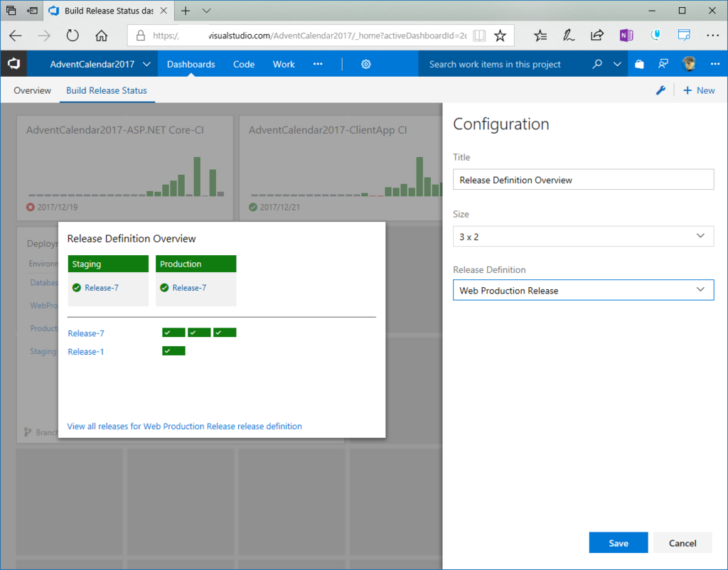This screenshot has height=570, width=728.
Task: Cancel the widget configuration
Action: click(x=682, y=542)
